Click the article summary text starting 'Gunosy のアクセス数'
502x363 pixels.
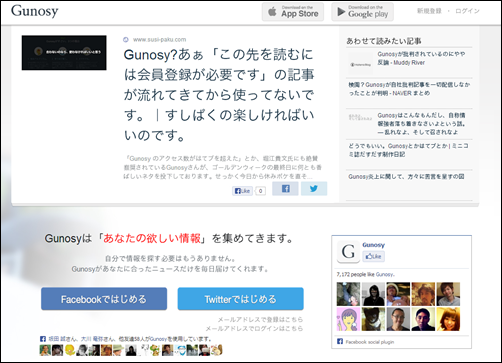(222, 167)
